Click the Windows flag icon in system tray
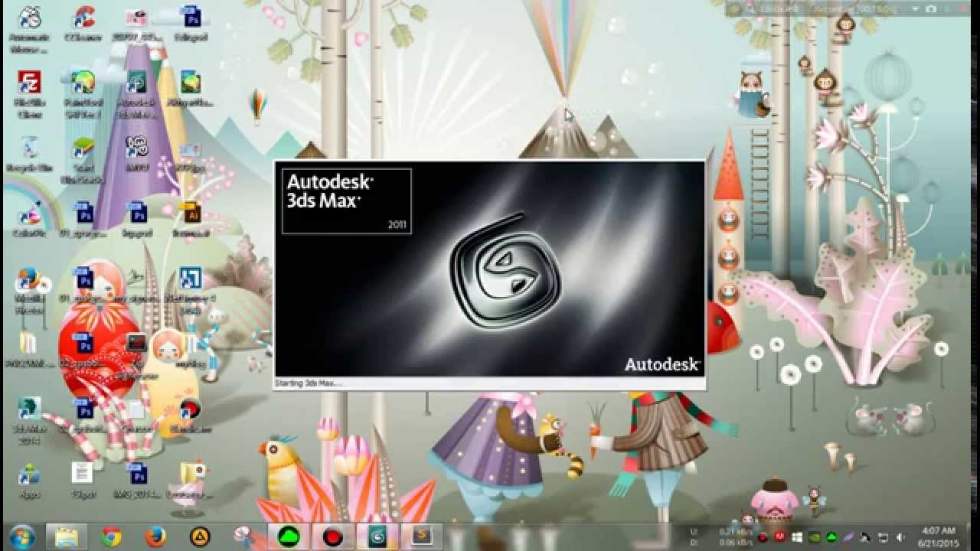This screenshot has height=551, width=980. coord(797,536)
